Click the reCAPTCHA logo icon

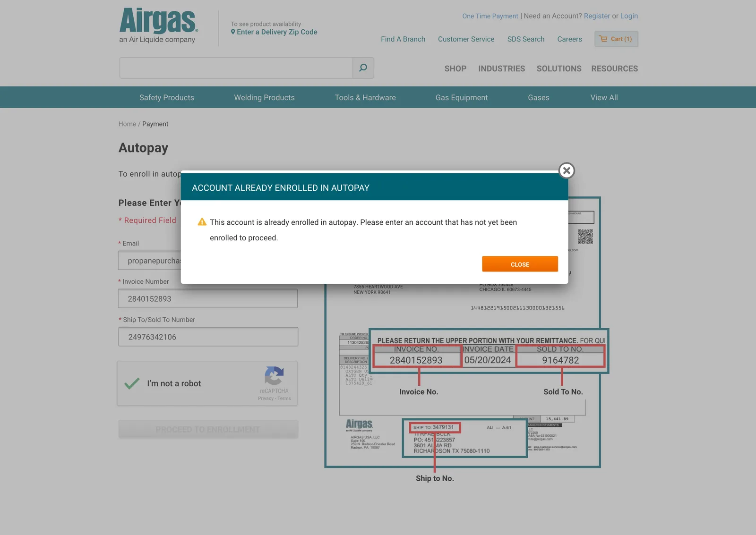click(274, 376)
